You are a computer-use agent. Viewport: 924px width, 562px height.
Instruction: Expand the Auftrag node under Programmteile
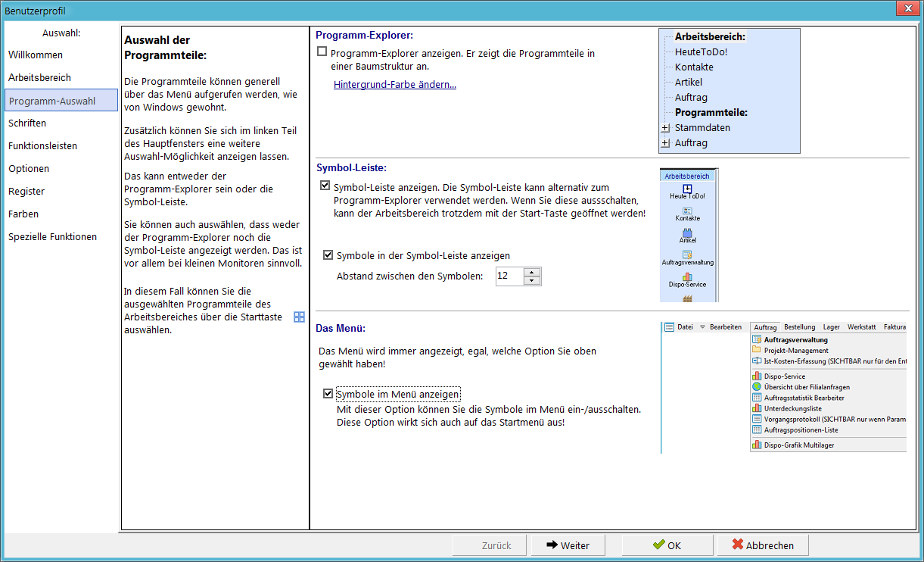[666, 143]
